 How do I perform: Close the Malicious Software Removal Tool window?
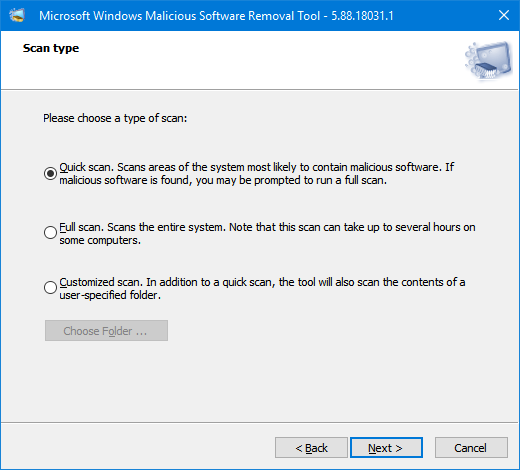coord(504,15)
